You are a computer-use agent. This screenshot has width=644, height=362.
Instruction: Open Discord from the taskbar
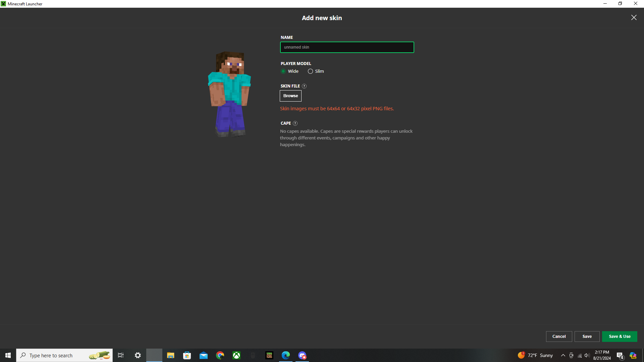pos(302,355)
